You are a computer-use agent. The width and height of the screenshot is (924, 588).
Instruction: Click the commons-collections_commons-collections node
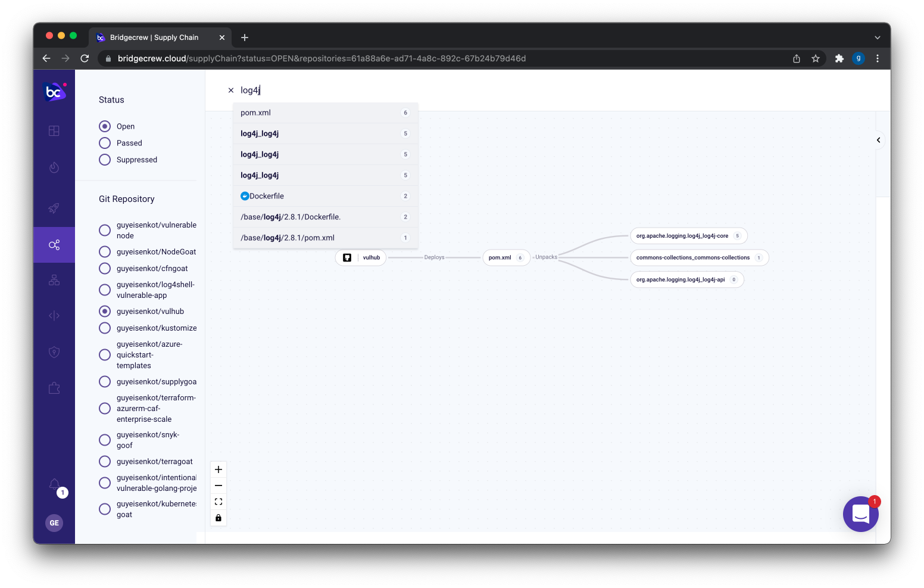point(700,258)
